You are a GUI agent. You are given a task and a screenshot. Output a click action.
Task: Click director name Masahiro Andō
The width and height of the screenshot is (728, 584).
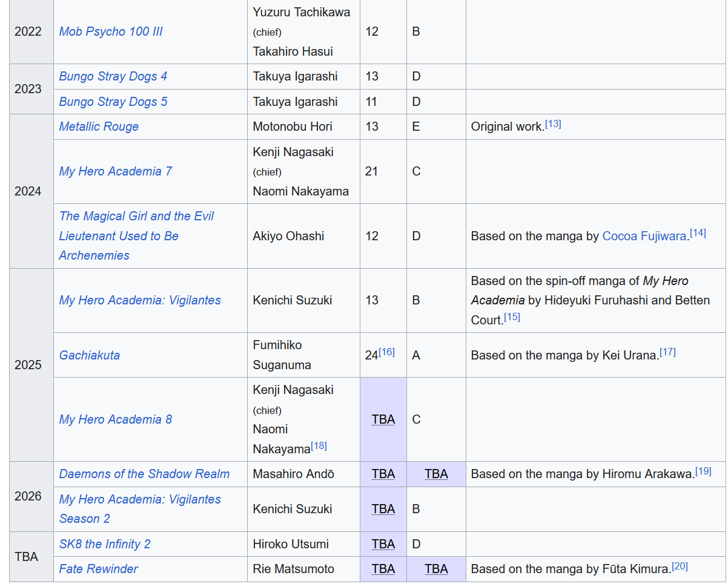[x=294, y=474]
